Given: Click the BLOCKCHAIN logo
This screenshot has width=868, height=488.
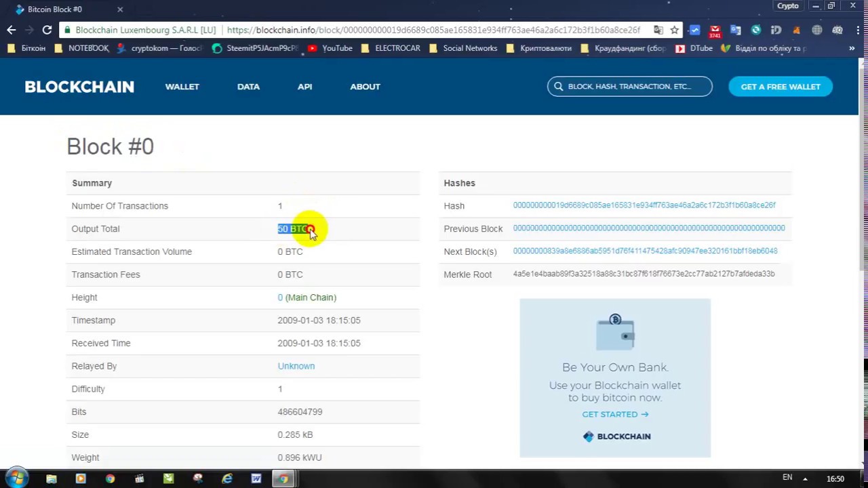Looking at the screenshot, I should click(x=79, y=87).
